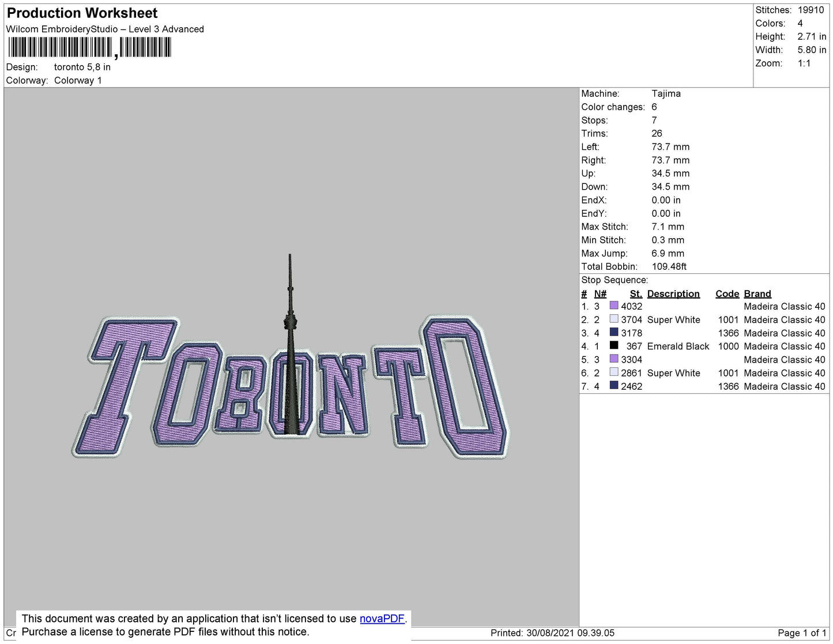The width and height of the screenshot is (833, 644).
Task: Click the stitches value 19910
Action: [x=811, y=10]
